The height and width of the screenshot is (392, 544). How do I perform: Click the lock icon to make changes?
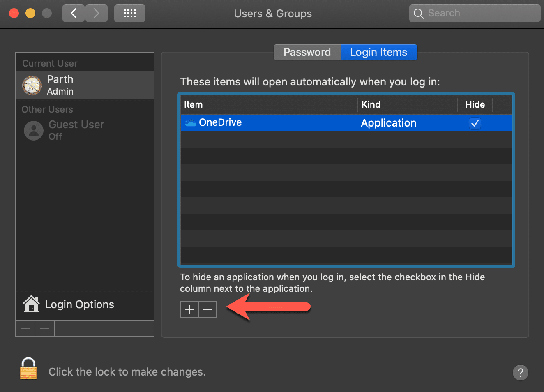[28, 369]
